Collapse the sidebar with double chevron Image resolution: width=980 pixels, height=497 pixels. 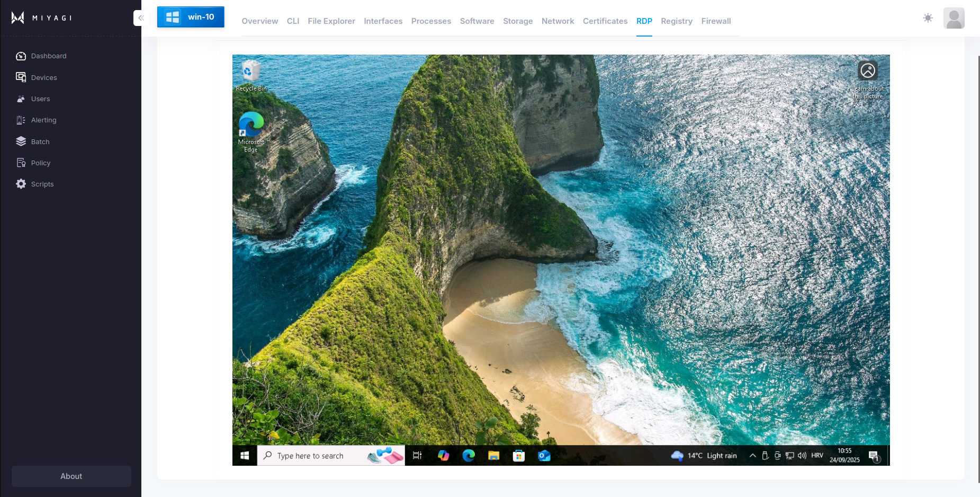pos(141,18)
